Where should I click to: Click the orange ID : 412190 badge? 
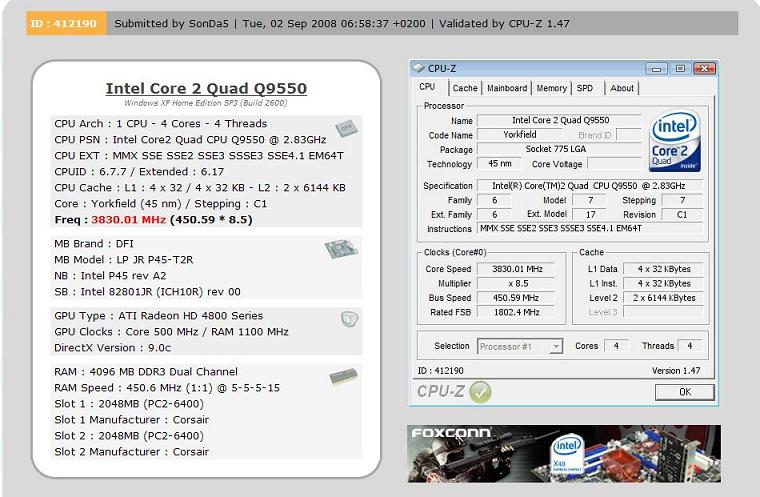click(66, 23)
